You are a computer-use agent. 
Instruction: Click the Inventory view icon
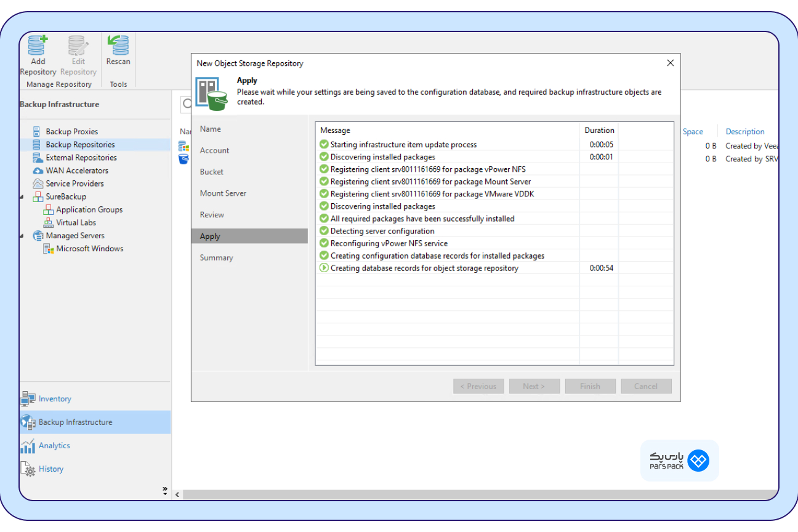28,399
